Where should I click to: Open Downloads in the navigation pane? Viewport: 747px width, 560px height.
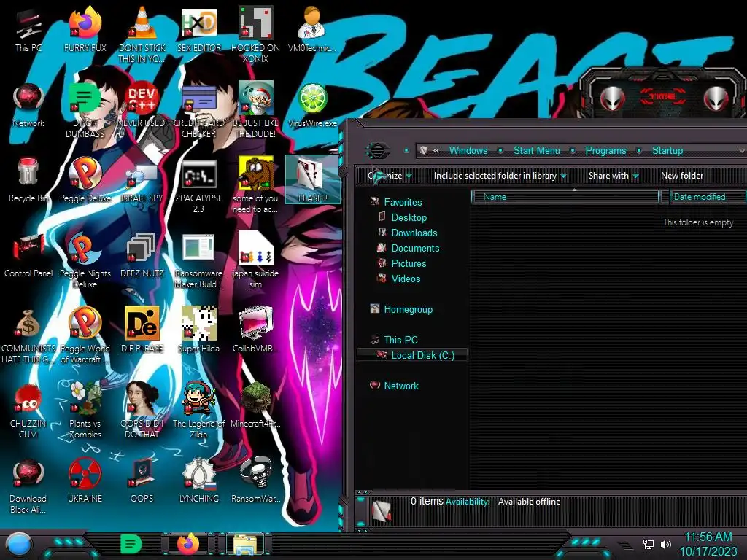[414, 233]
